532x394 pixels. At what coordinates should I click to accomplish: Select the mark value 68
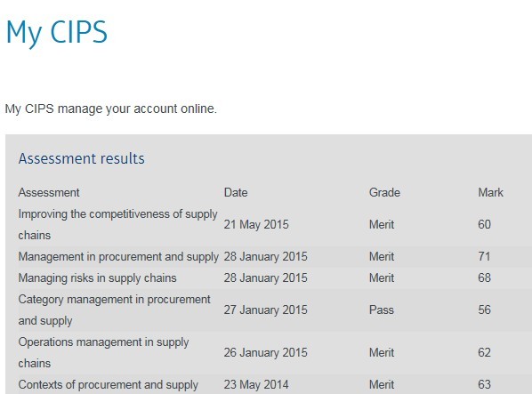tap(485, 278)
